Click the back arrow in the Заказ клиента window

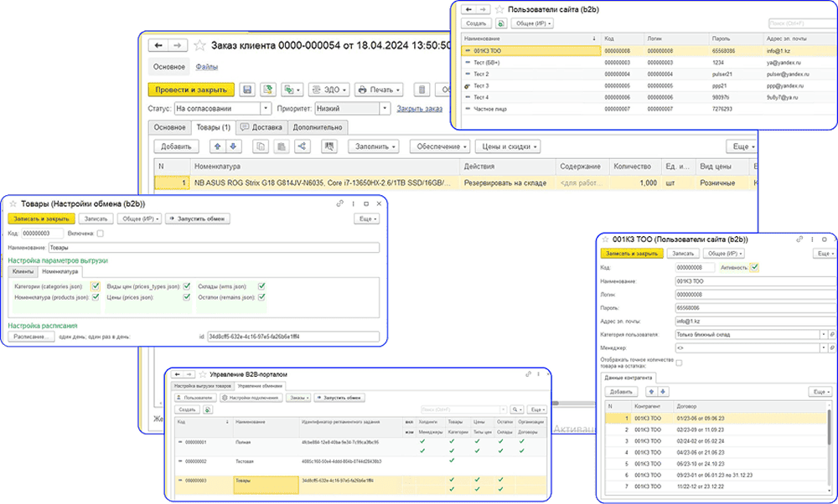[159, 45]
